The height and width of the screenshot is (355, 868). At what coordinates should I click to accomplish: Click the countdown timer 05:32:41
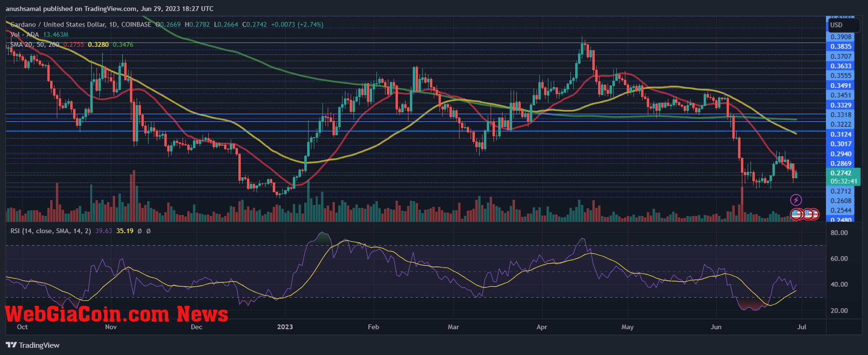click(x=844, y=181)
